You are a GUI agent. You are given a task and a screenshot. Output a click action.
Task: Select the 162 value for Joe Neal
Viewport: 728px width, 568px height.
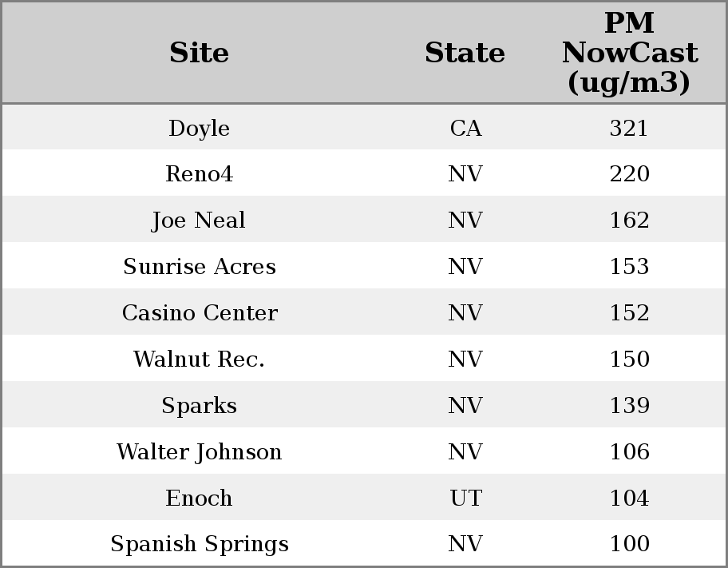click(629, 220)
